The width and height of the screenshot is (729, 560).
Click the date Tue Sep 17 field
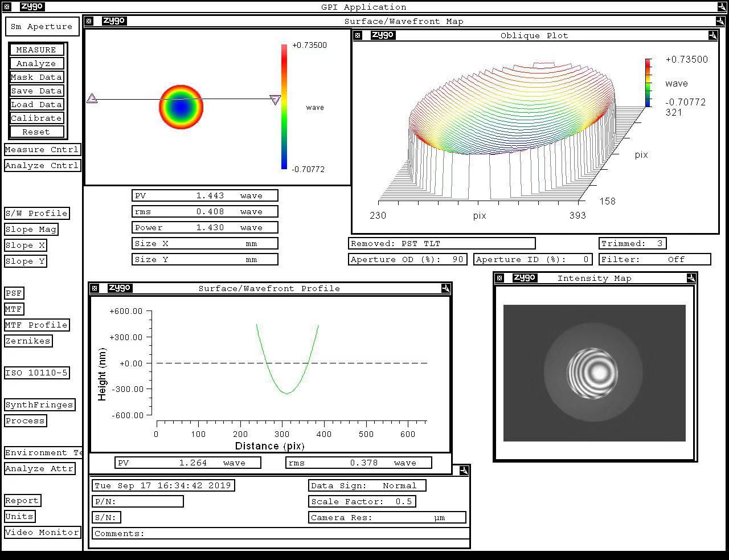point(163,486)
